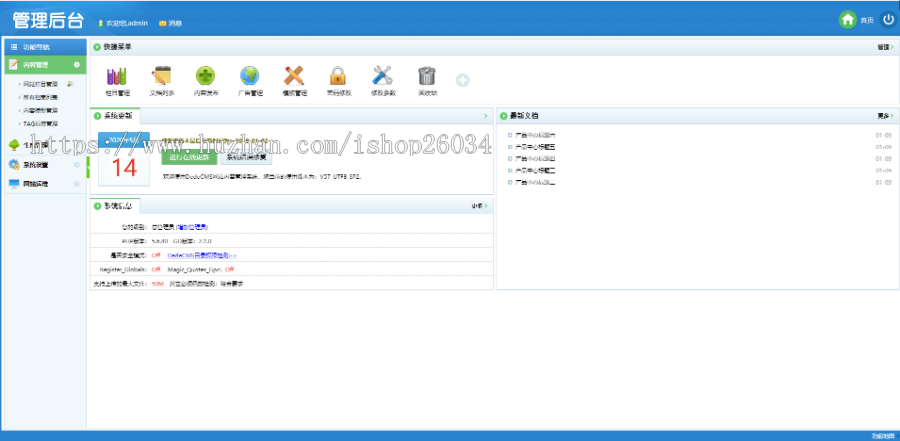Screen dimensions: 900x441
Task: Open 栏目管理 books icon in quick menu
Action: pos(117,76)
